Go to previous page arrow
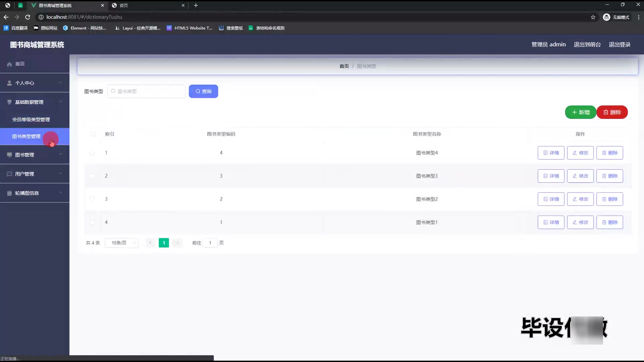Viewport: 644px width, 362px height. pyautogui.click(x=150, y=243)
